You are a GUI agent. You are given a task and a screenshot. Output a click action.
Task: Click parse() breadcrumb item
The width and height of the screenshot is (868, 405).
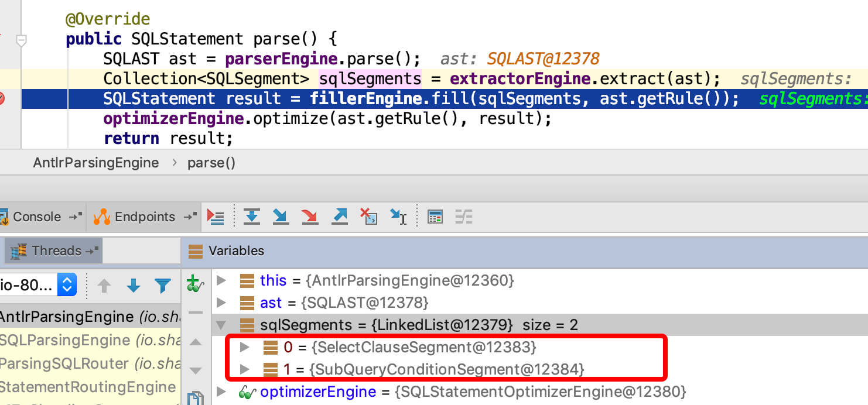211,163
